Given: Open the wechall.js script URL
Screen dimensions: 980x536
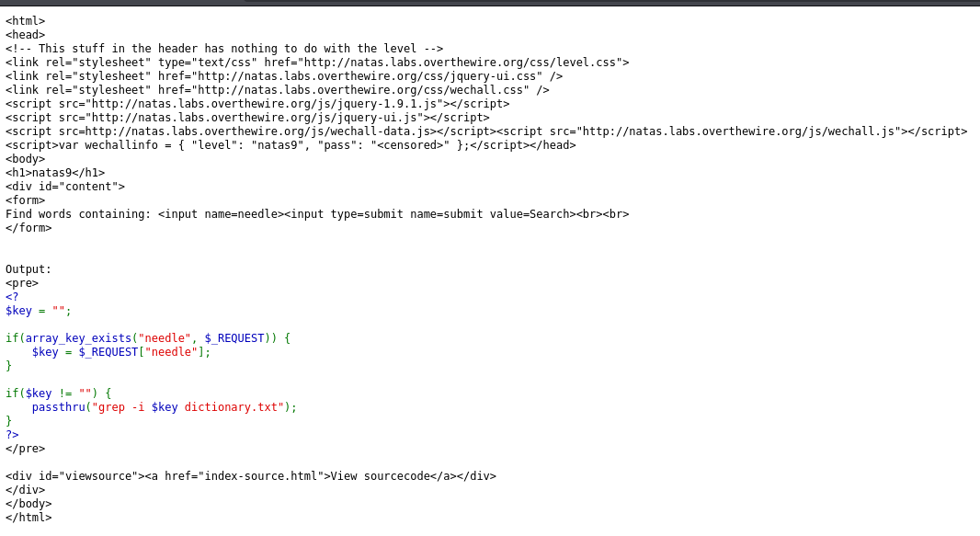Looking at the screenshot, I should point(739,131).
